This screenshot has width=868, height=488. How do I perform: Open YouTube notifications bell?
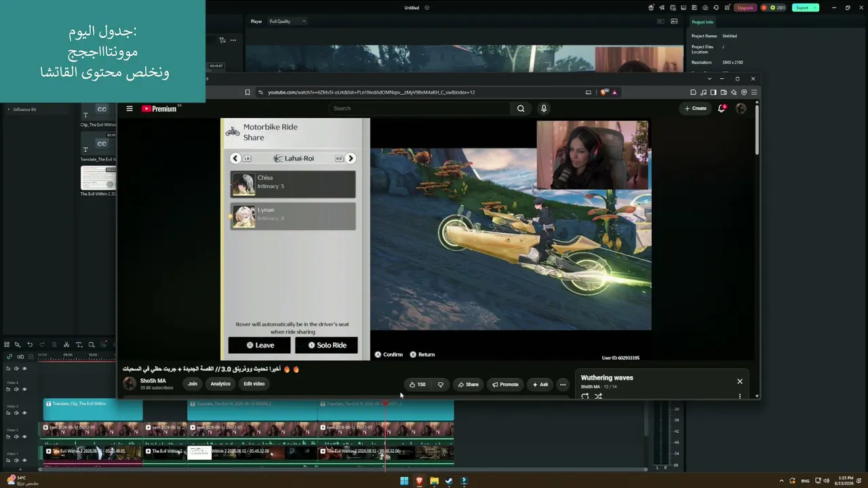tap(722, 108)
